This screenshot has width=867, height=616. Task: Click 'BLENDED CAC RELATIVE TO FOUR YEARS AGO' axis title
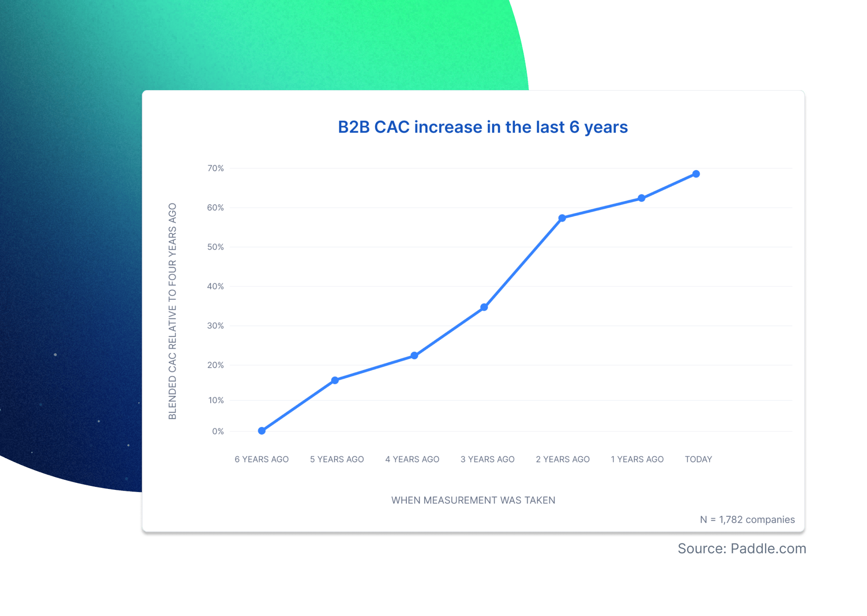(x=173, y=311)
